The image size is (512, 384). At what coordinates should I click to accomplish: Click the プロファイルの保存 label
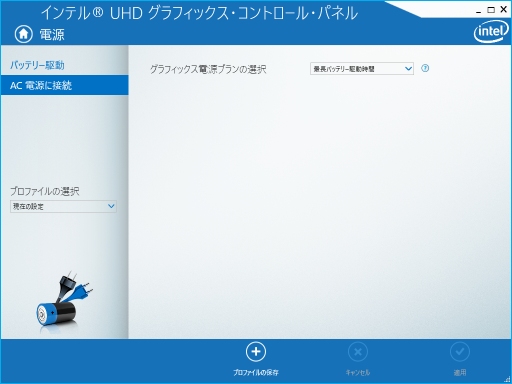(x=256, y=372)
